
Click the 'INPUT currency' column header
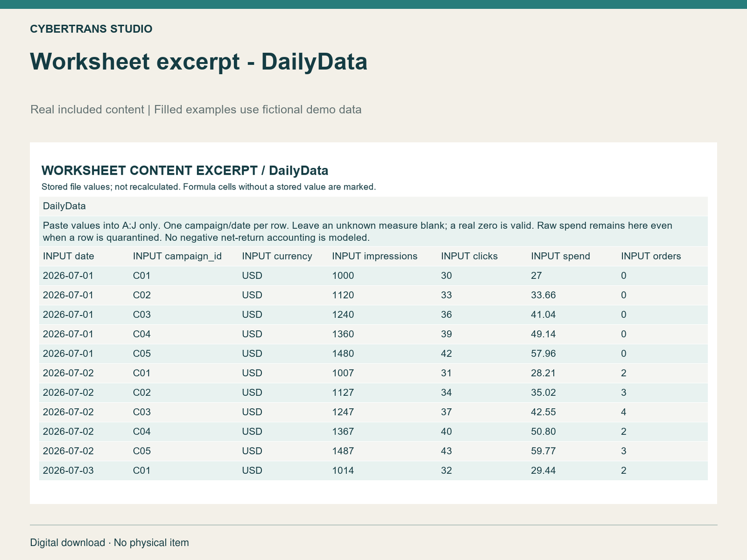click(x=277, y=256)
